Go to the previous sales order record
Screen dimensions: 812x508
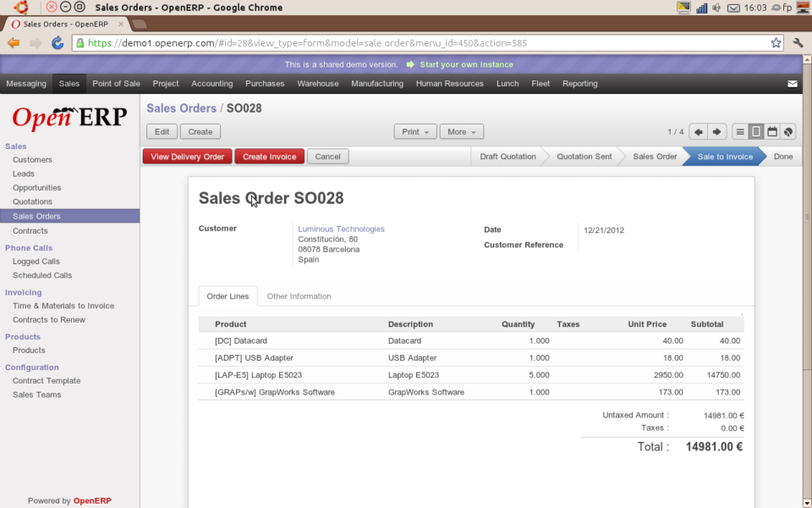[x=698, y=132]
